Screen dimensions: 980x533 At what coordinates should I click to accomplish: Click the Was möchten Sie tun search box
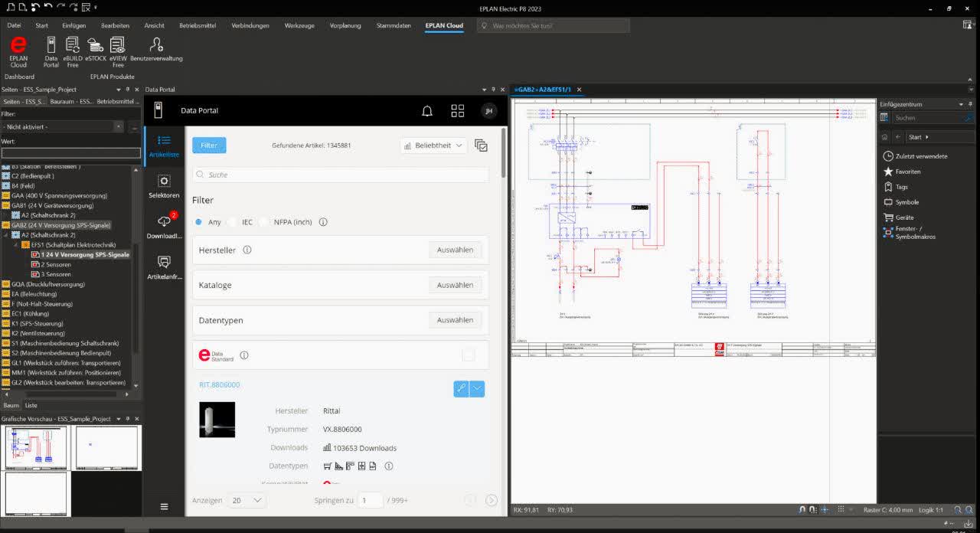coord(553,25)
